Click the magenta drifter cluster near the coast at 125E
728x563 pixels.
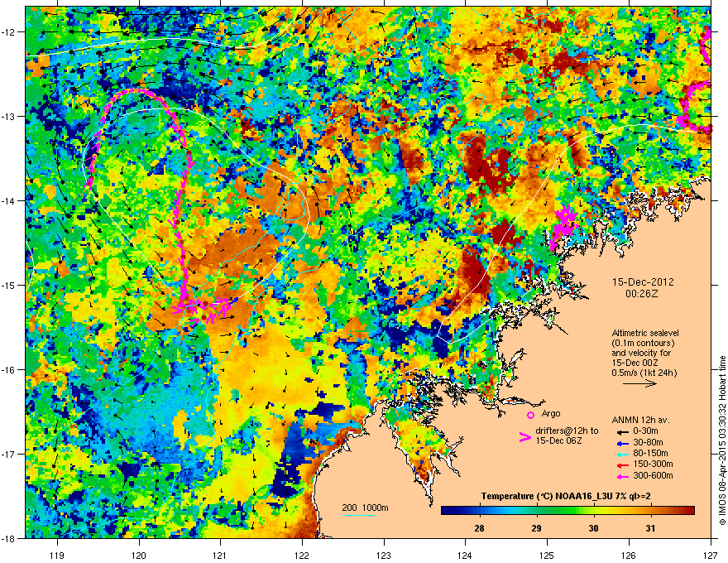[563, 224]
